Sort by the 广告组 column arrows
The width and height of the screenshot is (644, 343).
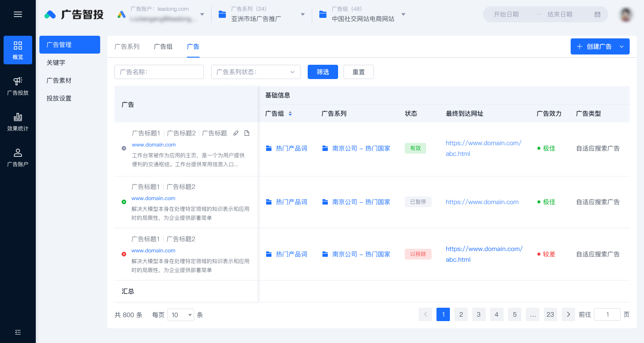click(290, 113)
